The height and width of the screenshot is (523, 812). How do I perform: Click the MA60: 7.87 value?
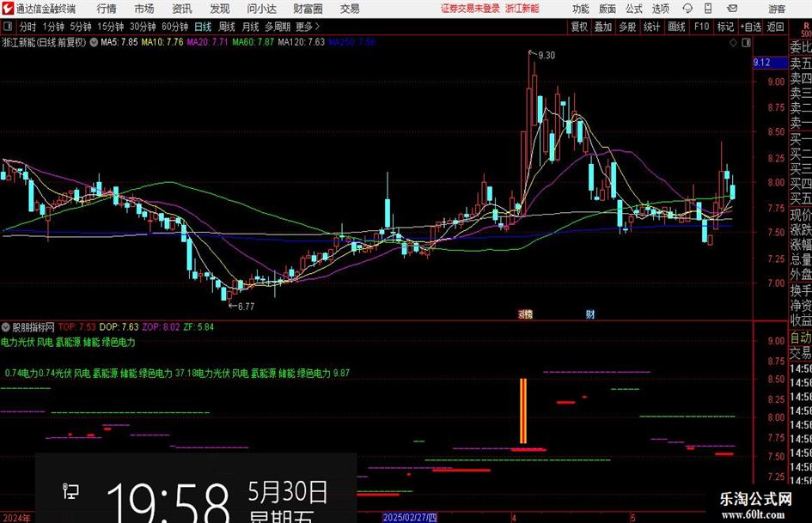[x=253, y=42]
